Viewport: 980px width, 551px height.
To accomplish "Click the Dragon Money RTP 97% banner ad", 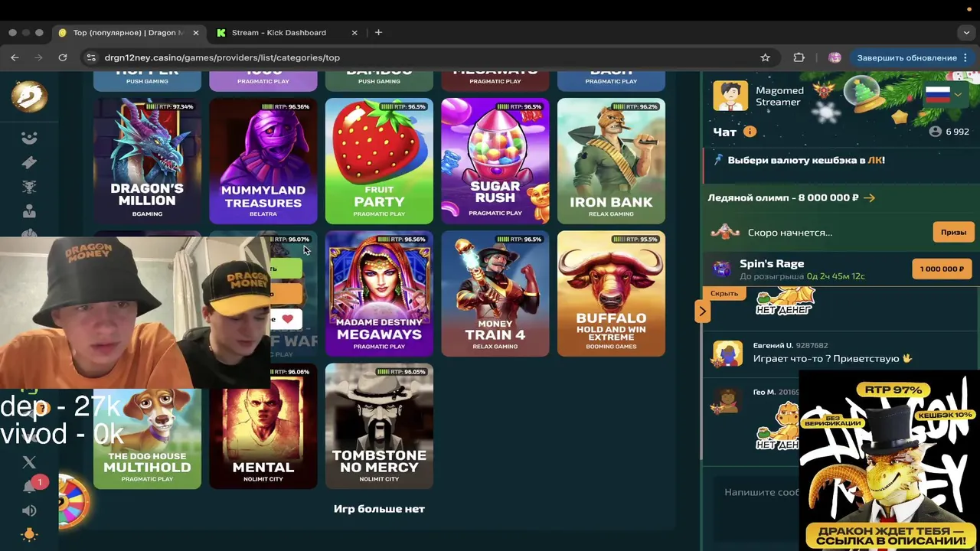I will pyautogui.click(x=890, y=461).
